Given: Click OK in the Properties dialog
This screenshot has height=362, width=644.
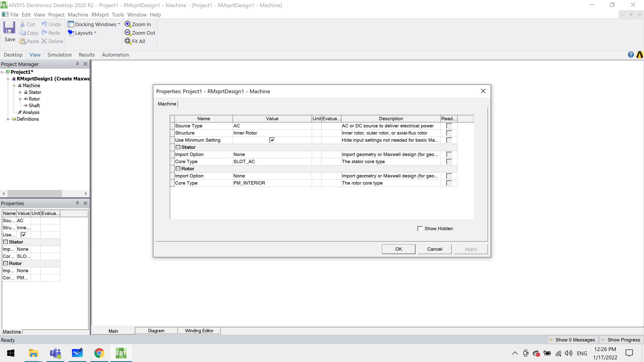Looking at the screenshot, I should (x=398, y=249).
